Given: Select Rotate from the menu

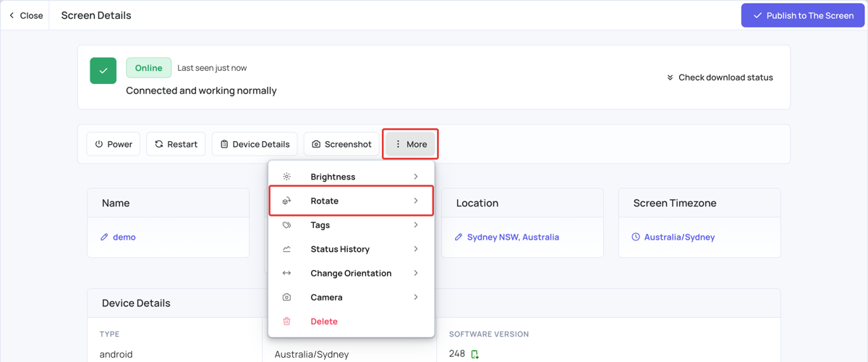Looking at the screenshot, I should [x=351, y=201].
